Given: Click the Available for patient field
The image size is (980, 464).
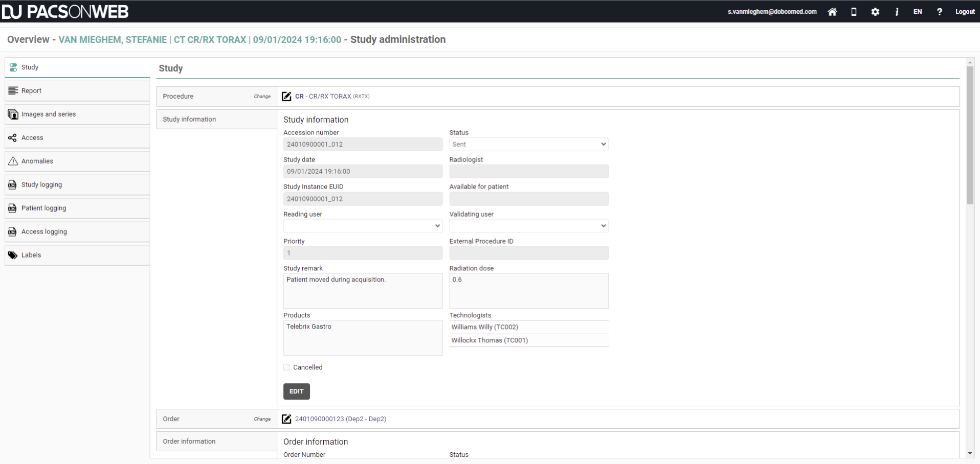Looking at the screenshot, I should tap(529, 199).
